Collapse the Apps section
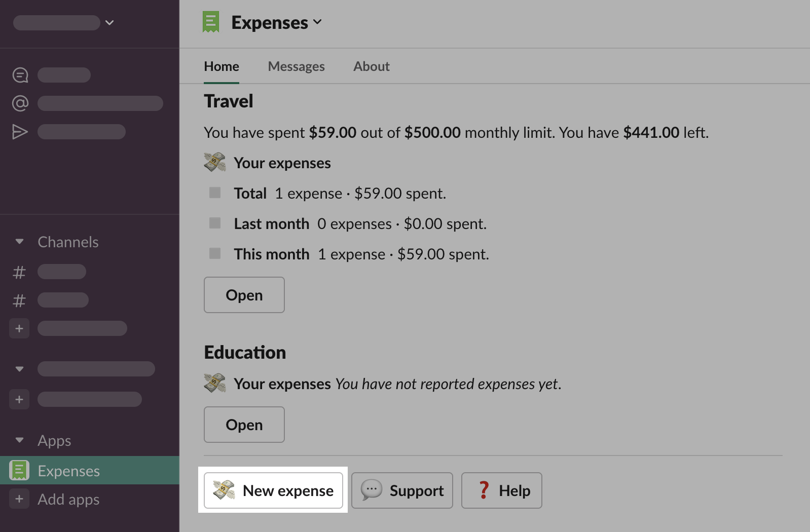The width and height of the screenshot is (810, 532). [x=20, y=440]
